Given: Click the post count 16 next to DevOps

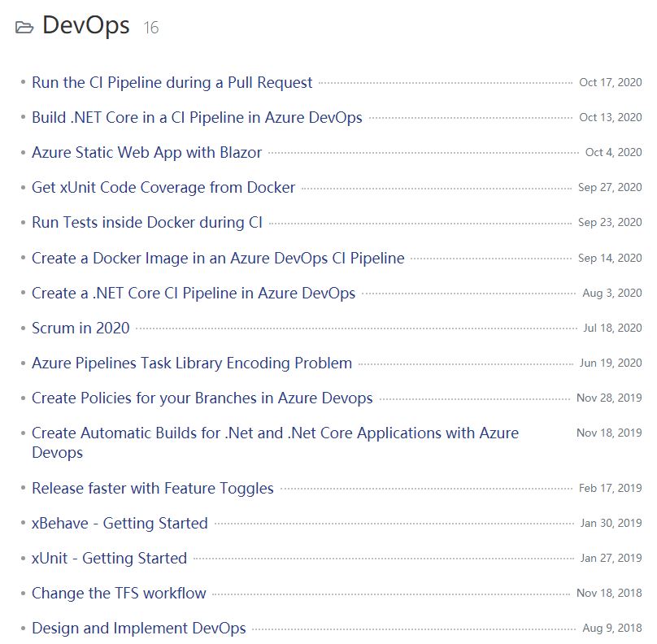Looking at the screenshot, I should pos(151,28).
